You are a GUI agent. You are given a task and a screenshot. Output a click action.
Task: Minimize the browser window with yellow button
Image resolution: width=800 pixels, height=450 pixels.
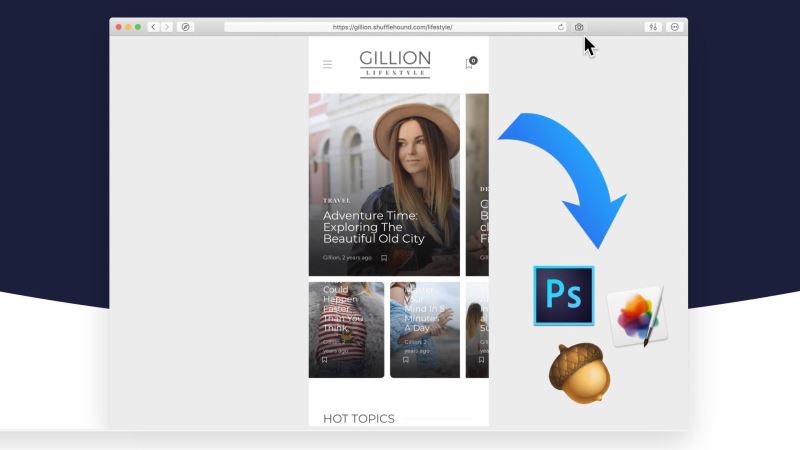128,27
